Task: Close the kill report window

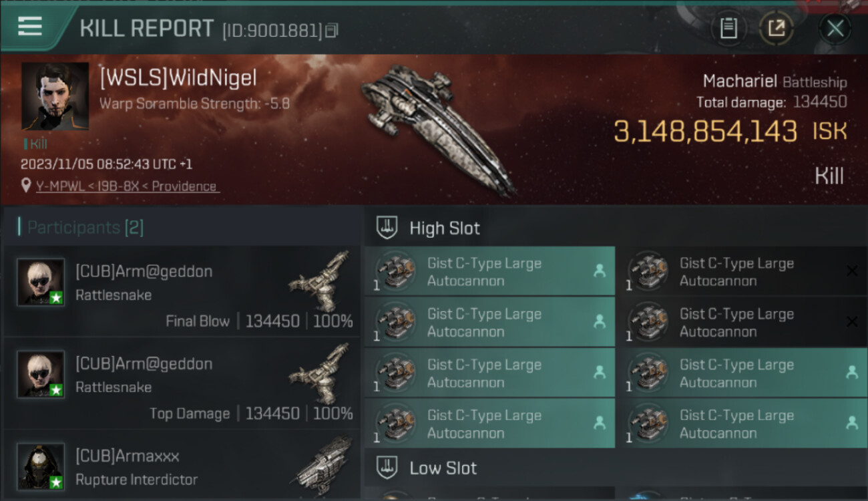Action: click(835, 29)
